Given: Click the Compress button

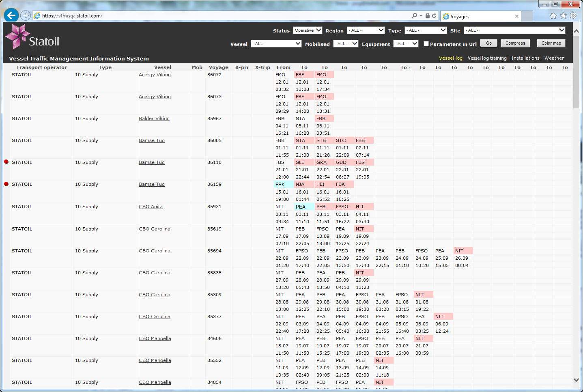Looking at the screenshot, I should [x=515, y=43].
